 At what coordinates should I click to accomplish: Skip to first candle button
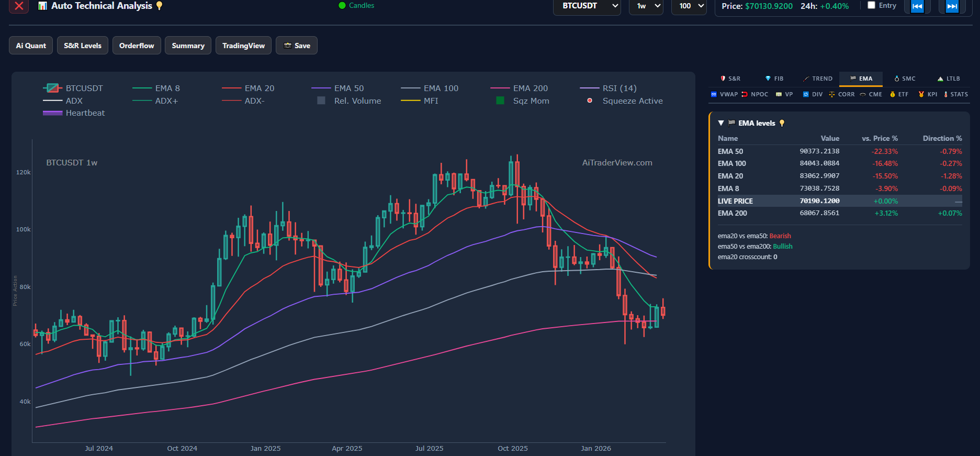pos(917,6)
